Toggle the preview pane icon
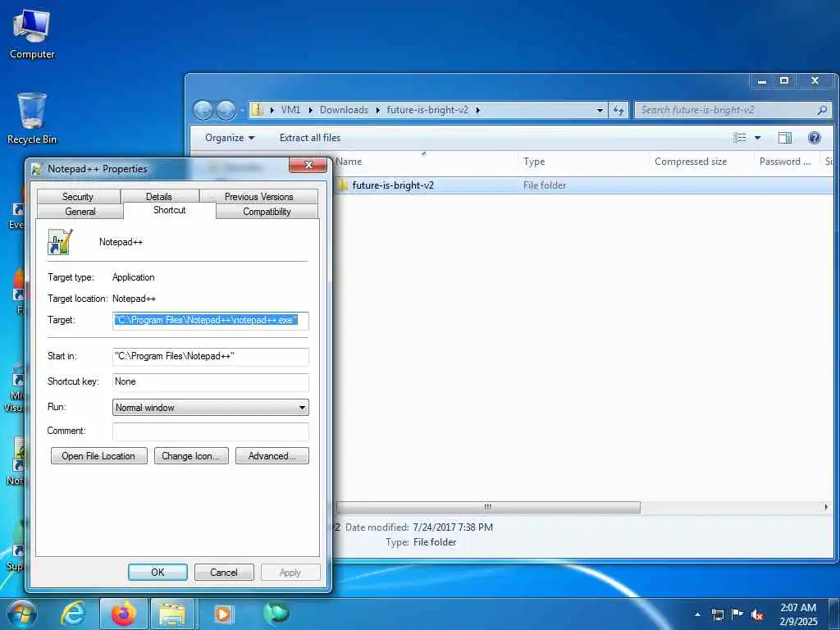The height and width of the screenshot is (630, 840). click(x=785, y=138)
